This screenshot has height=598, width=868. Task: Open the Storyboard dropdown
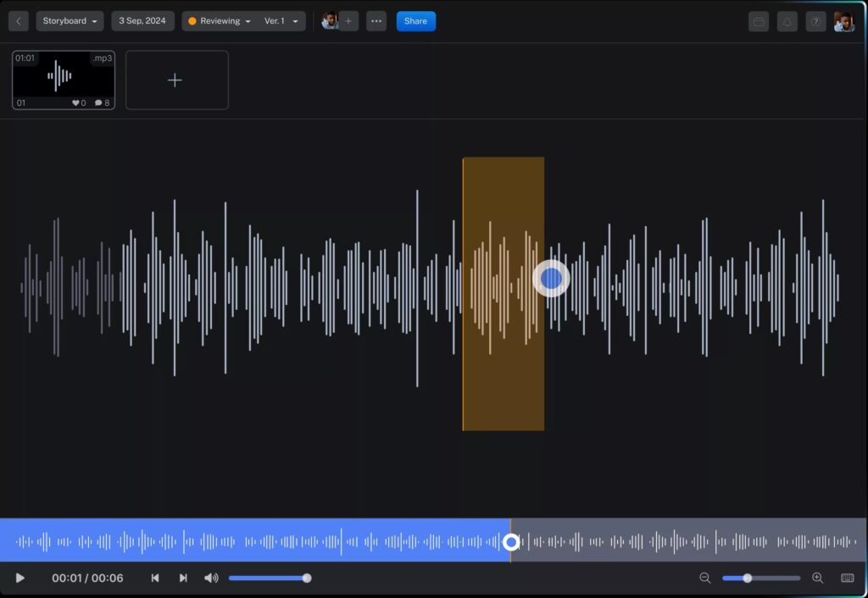click(69, 20)
